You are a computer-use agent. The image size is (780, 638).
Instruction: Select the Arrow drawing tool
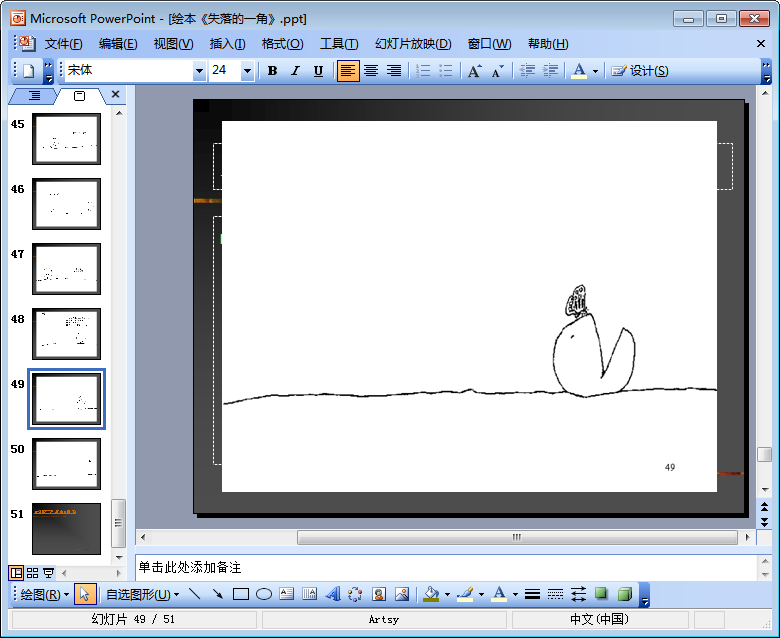[217, 594]
